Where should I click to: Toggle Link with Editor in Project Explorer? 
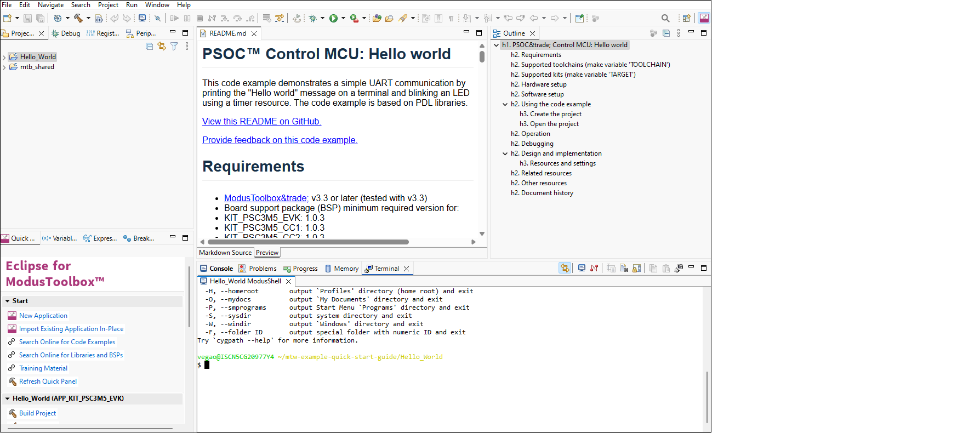pyautogui.click(x=162, y=47)
